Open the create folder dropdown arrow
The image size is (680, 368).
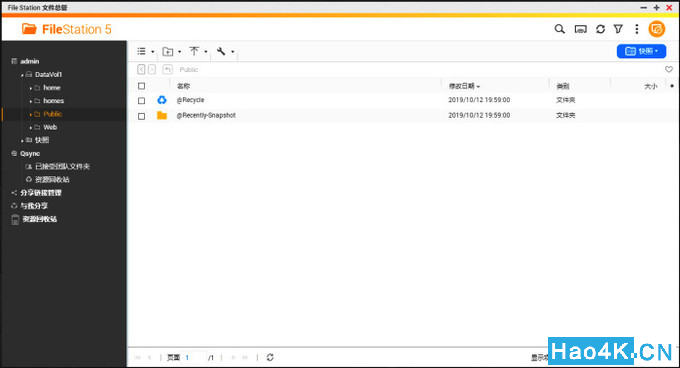coord(180,52)
